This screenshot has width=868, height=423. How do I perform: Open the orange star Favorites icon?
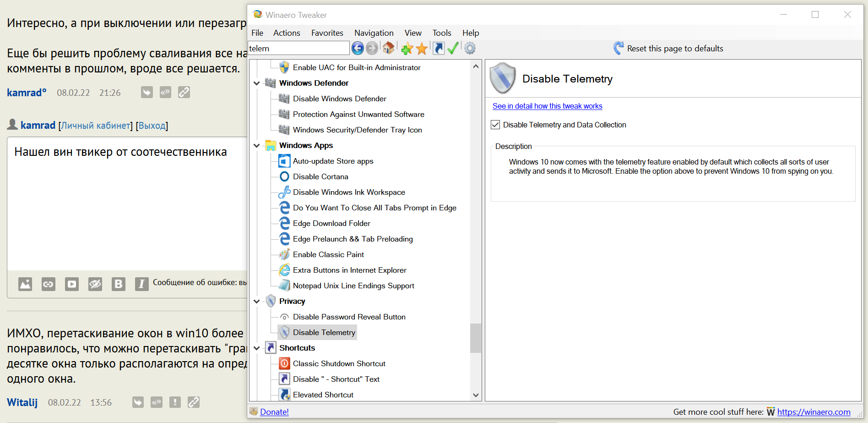point(422,48)
